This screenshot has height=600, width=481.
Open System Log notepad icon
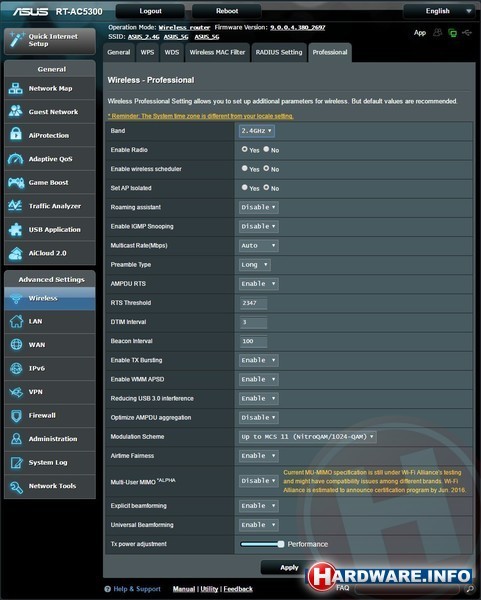16,462
